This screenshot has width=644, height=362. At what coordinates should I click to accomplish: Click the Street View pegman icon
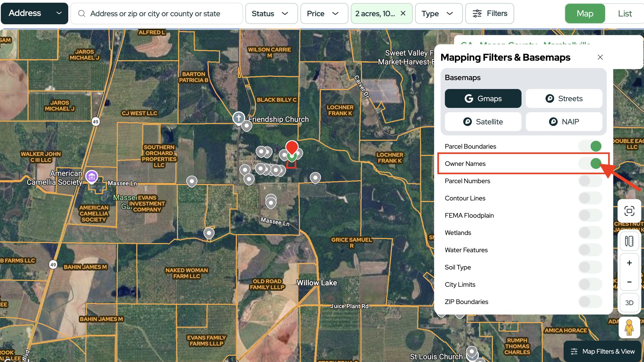[x=629, y=327]
